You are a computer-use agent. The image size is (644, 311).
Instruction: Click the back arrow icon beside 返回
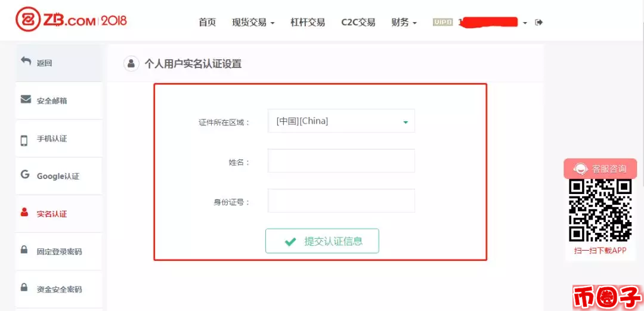click(x=26, y=61)
